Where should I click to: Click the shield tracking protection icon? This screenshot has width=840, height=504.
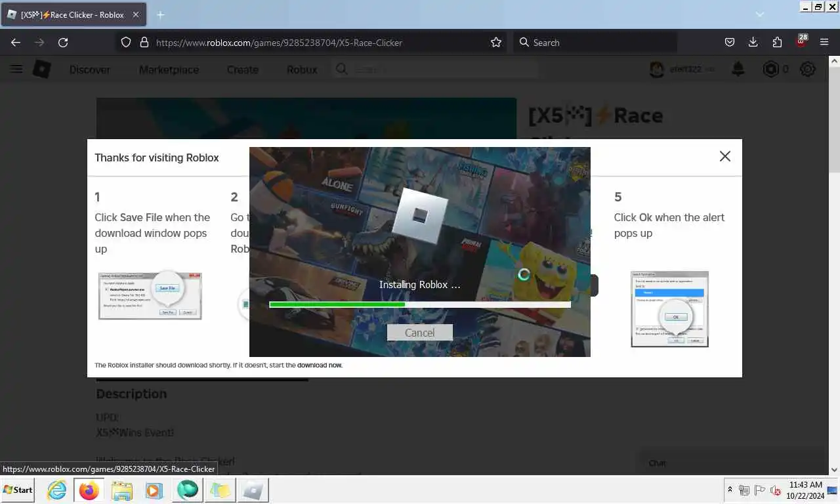pyautogui.click(x=127, y=42)
